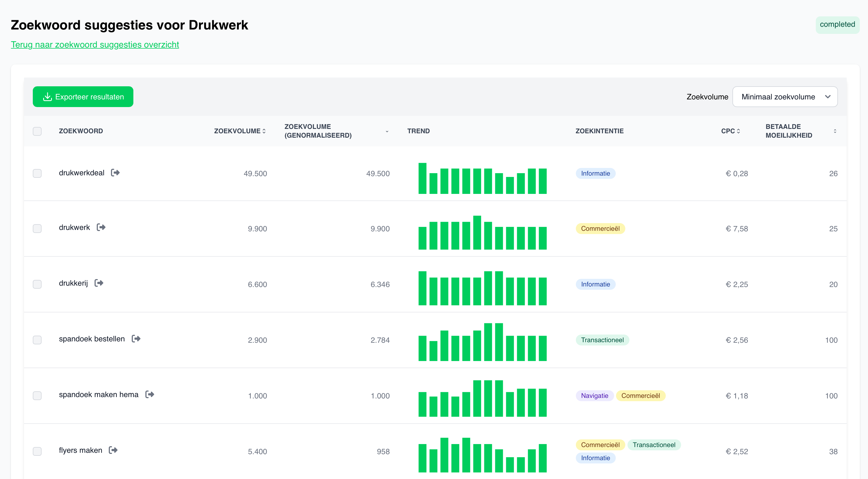
Task: Sort by Zoekvolume using the sort arrows
Action: tap(264, 131)
